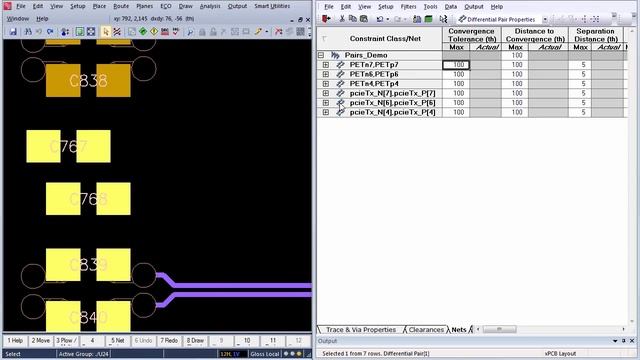Open the Filters menu in Constraint Manager

[x=408, y=7]
